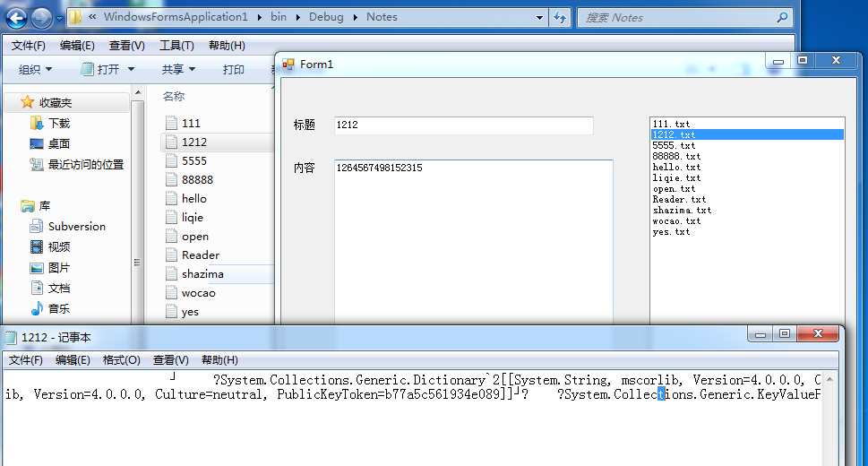Image resolution: width=868 pixels, height=466 pixels.
Task: Click the bin folder in breadcrumb path
Action: [279, 17]
